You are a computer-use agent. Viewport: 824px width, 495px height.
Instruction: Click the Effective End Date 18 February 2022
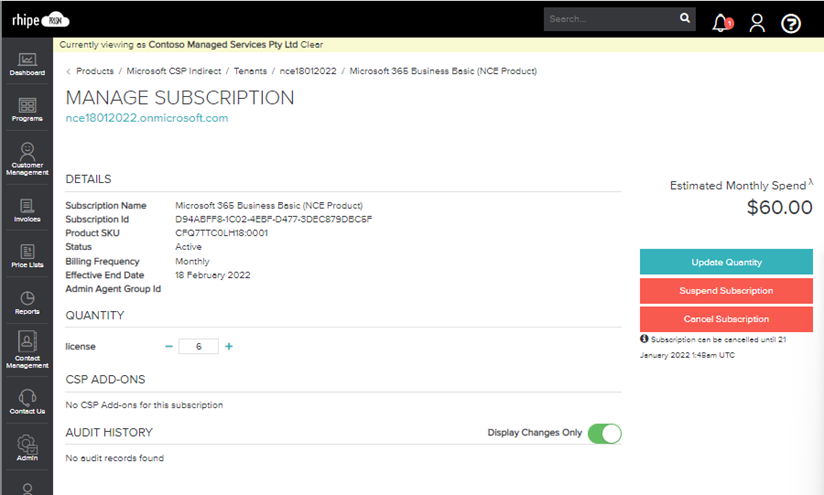pyautogui.click(x=212, y=275)
